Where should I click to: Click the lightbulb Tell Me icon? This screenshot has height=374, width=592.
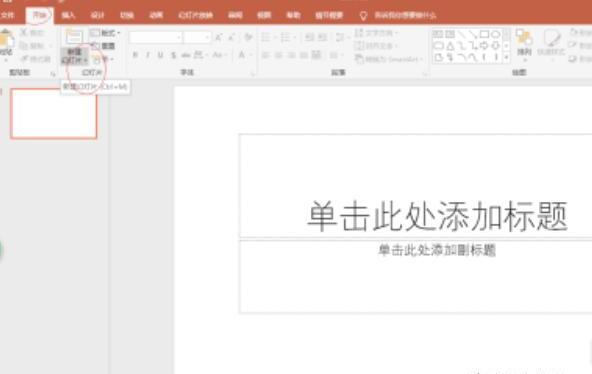[363, 15]
